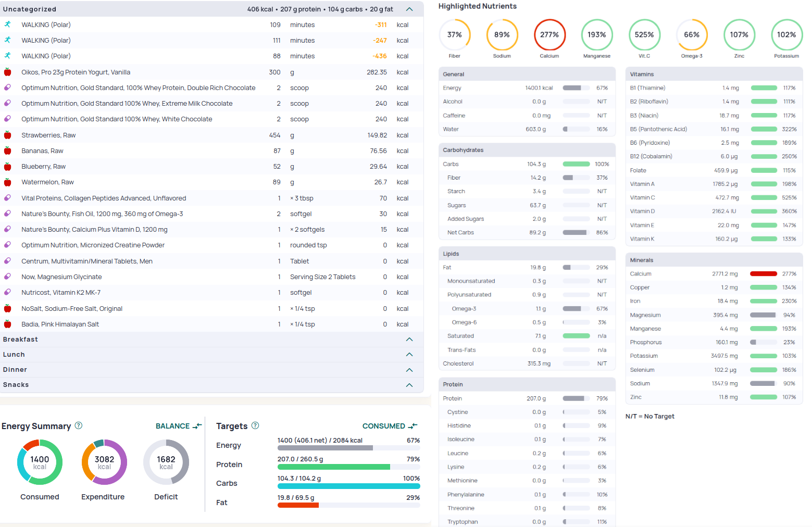Image resolution: width=812 pixels, height=527 pixels.
Task: Toggle the Breakfast group chevron
Action: pos(409,340)
